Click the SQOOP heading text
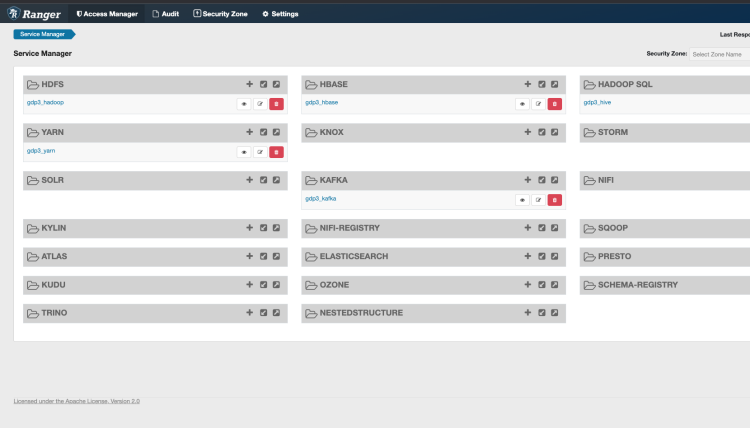Image resolution: width=750 pixels, height=428 pixels. [613, 228]
